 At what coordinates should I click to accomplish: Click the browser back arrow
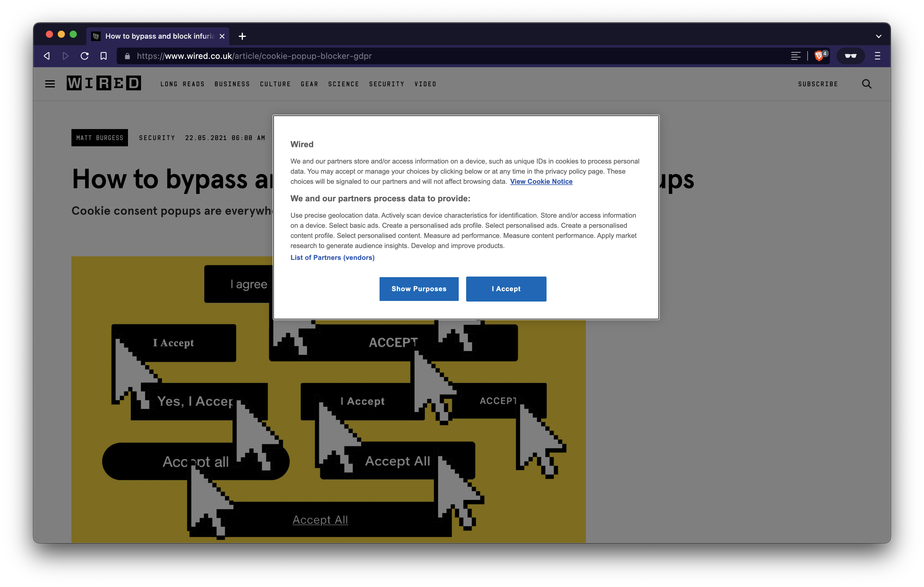point(47,56)
